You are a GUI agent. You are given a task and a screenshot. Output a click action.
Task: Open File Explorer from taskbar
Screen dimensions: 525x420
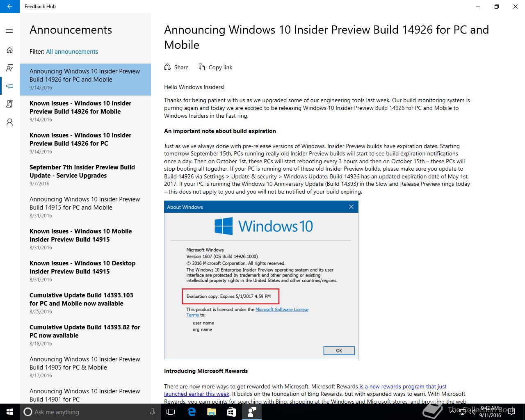[211, 412]
